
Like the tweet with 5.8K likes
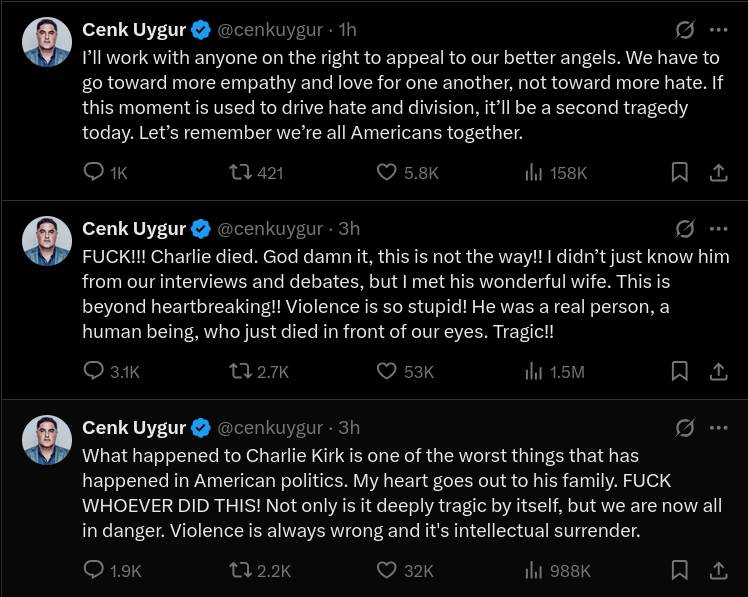tap(387, 173)
